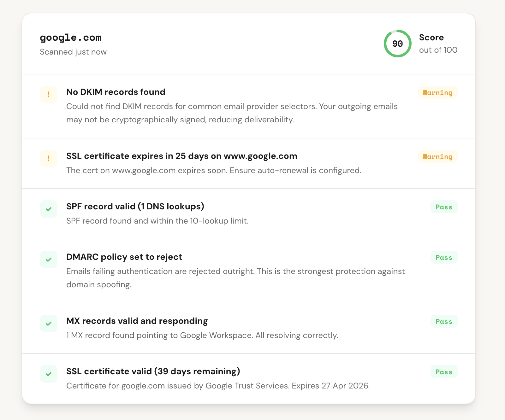Click the green checkmark next to DMARC policy
This screenshot has width=505, height=420.
click(49, 260)
